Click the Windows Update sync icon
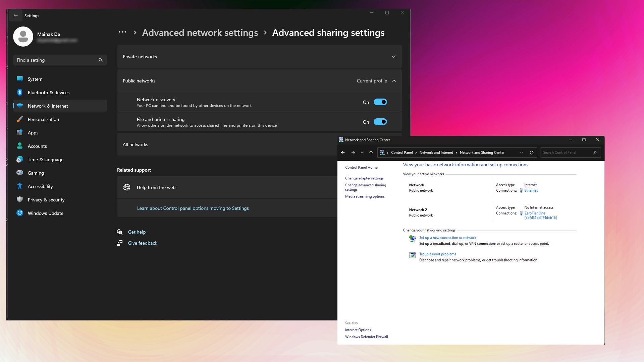The height and width of the screenshot is (362, 644). click(x=20, y=213)
